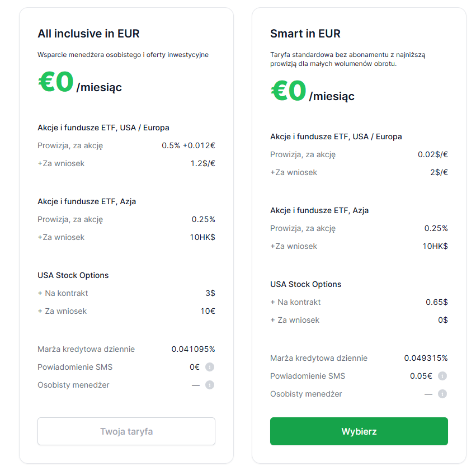This screenshot has height=471, width=476.
Task: Select the Smart in EUR heading
Action: coord(305,34)
